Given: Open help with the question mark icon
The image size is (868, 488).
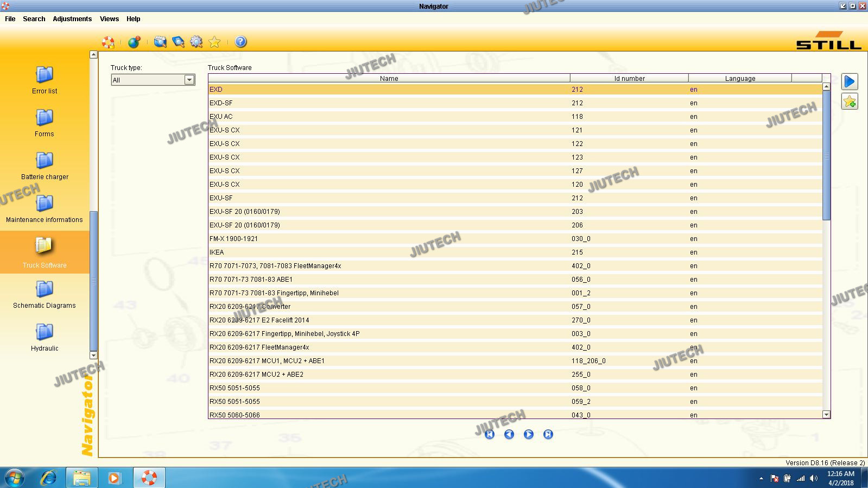Looking at the screenshot, I should click(240, 42).
